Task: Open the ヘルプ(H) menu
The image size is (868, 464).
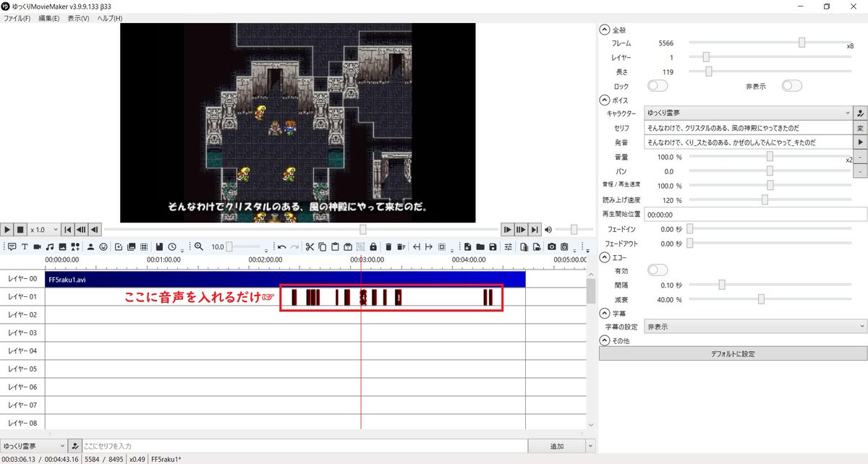Action: [x=109, y=18]
